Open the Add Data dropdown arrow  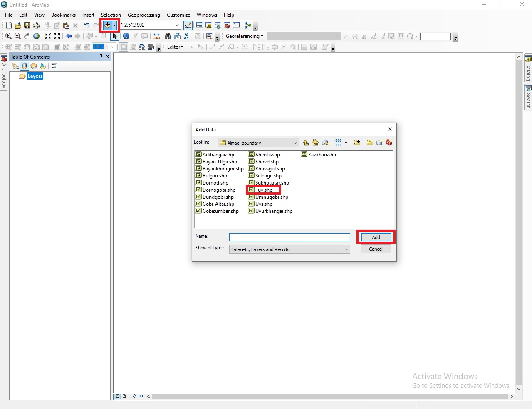coord(114,25)
